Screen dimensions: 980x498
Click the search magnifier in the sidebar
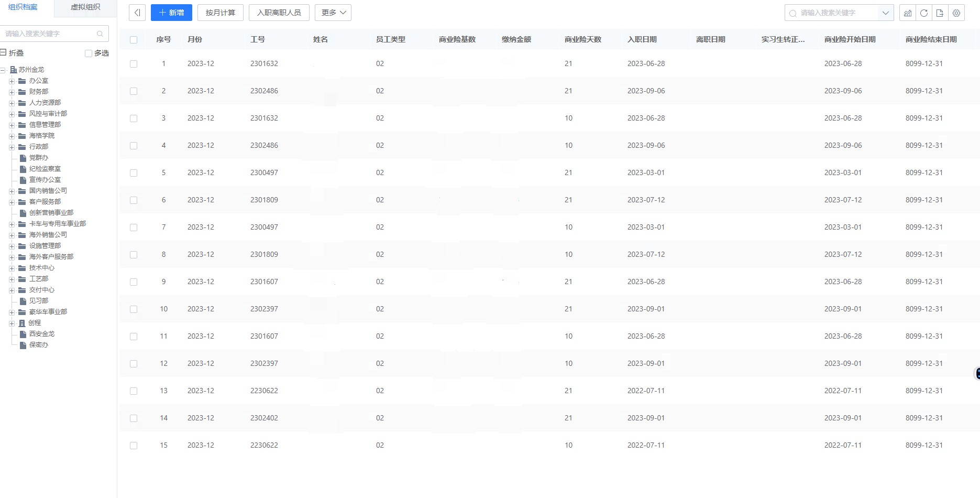100,34
